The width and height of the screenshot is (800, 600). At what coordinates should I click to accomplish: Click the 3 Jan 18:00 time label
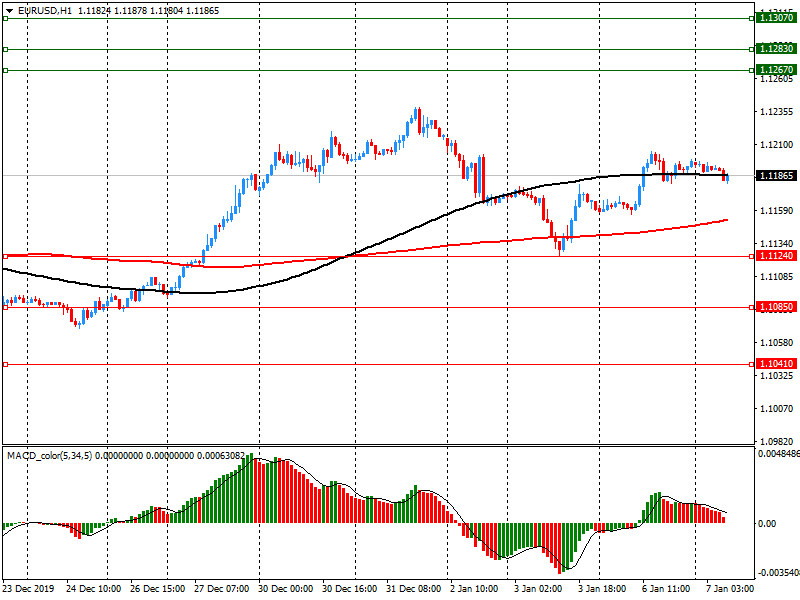point(602,588)
